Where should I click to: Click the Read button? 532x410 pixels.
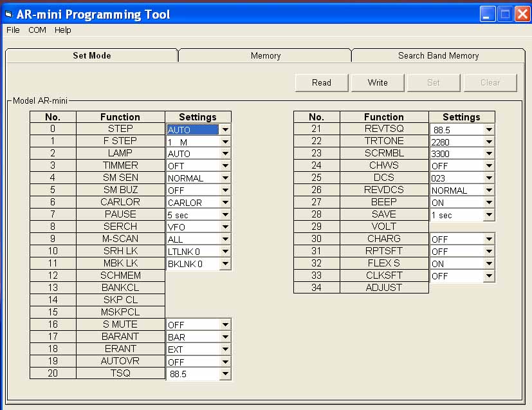click(321, 82)
